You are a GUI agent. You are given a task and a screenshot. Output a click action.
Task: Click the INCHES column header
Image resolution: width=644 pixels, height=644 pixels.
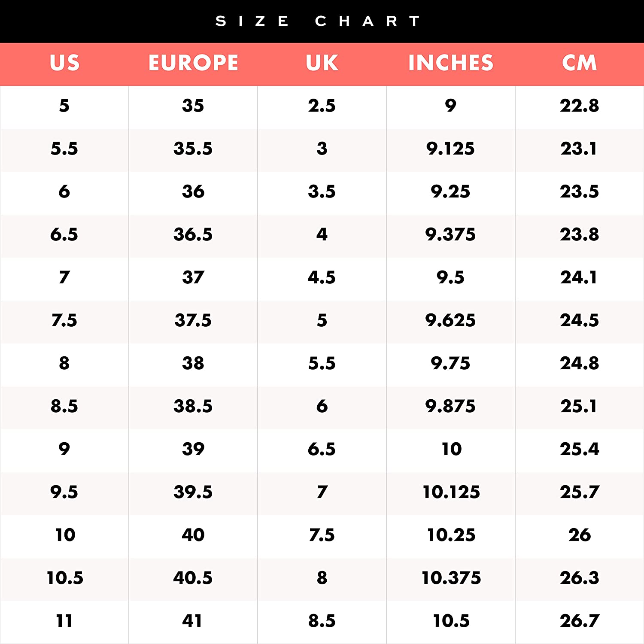(x=451, y=63)
